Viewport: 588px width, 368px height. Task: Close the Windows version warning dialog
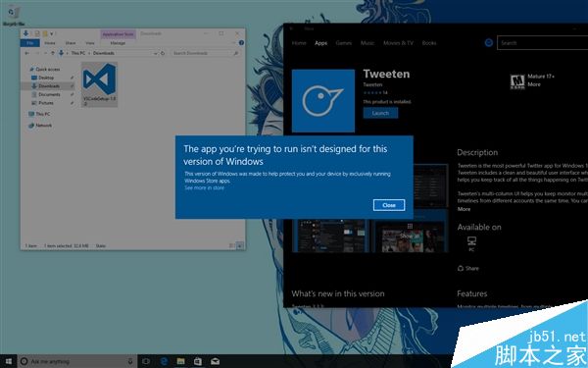tap(389, 205)
